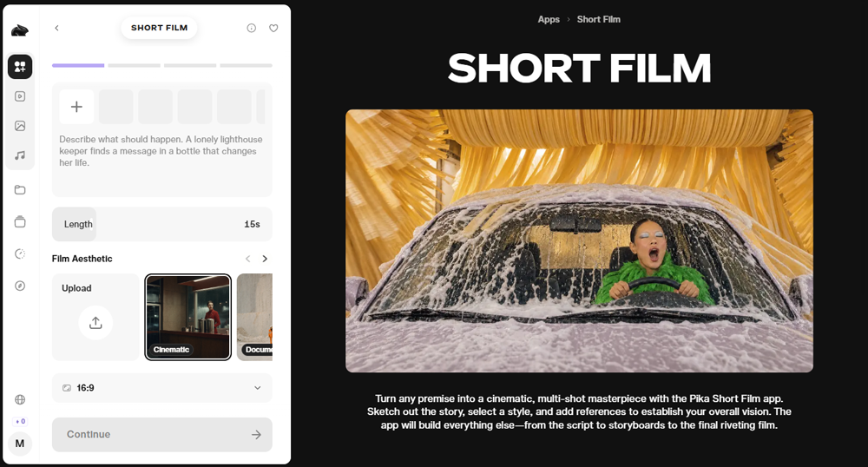Upload a custom aesthetic image
The width and height of the screenshot is (868, 467).
95,317
